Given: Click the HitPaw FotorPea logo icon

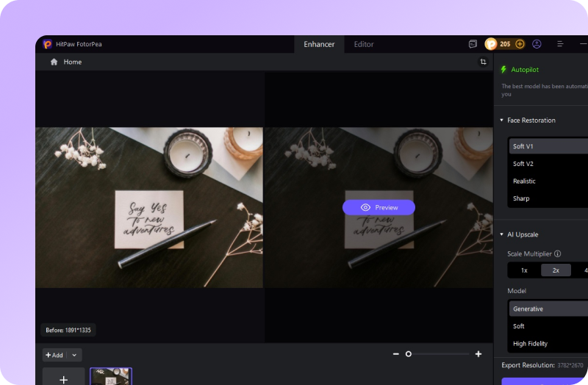Looking at the screenshot, I should pyautogui.click(x=47, y=44).
